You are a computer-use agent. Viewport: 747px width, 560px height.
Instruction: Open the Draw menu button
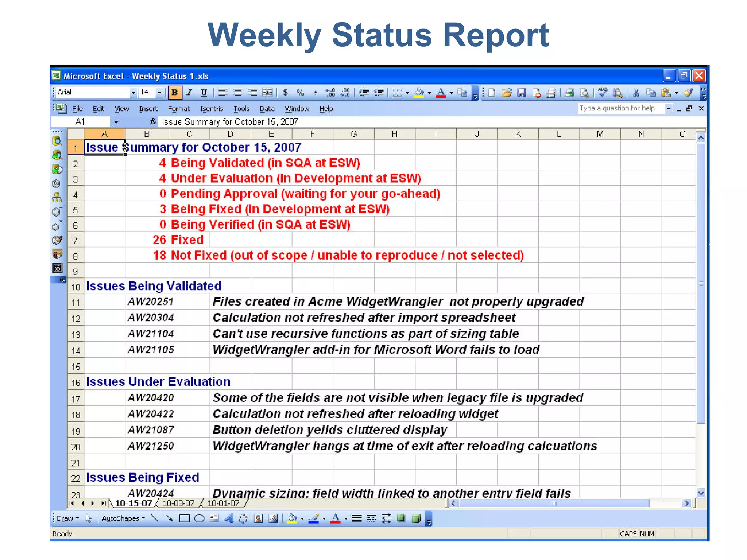(67, 518)
